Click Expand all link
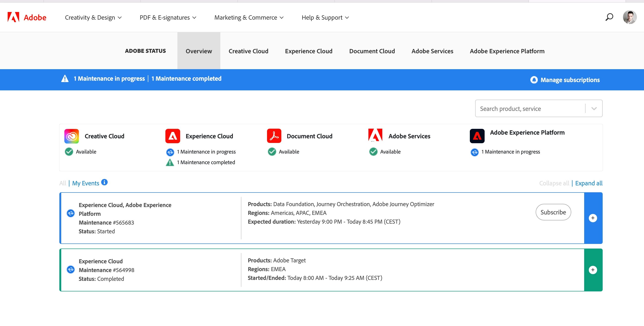 (589, 183)
